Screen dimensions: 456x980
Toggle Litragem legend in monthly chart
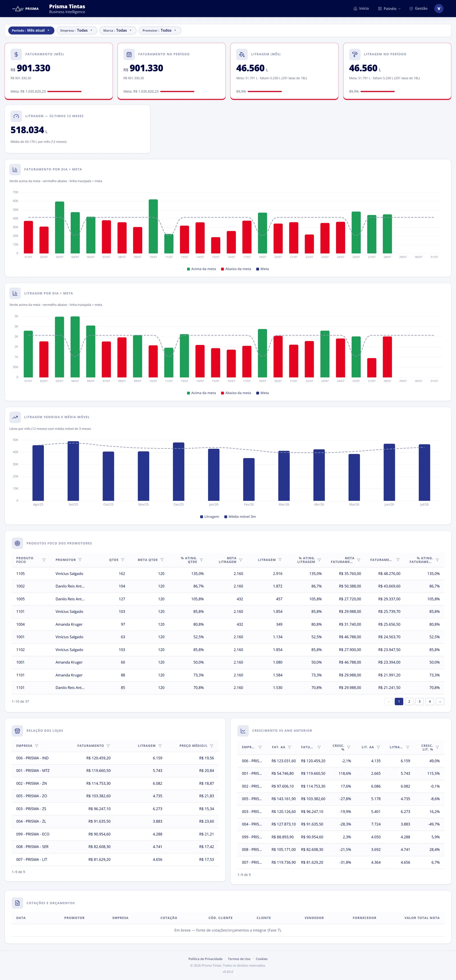pyautogui.click(x=209, y=517)
